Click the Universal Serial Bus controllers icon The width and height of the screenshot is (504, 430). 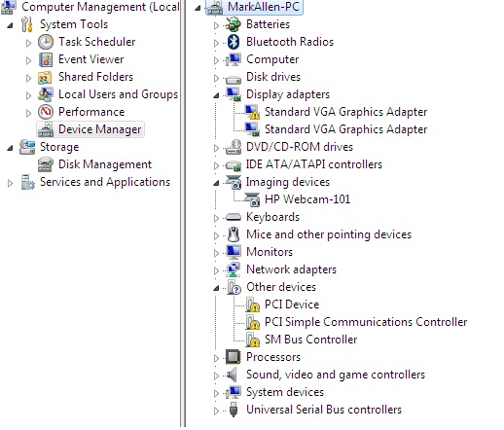(x=234, y=410)
